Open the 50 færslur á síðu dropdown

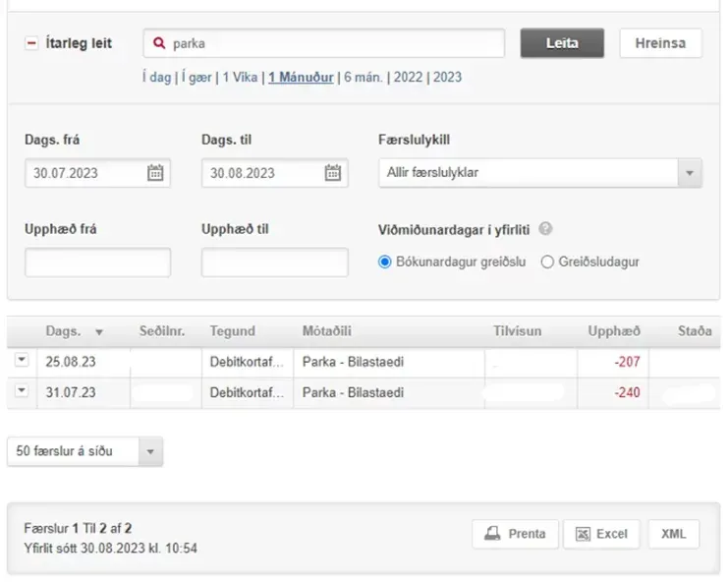[x=84, y=451]
